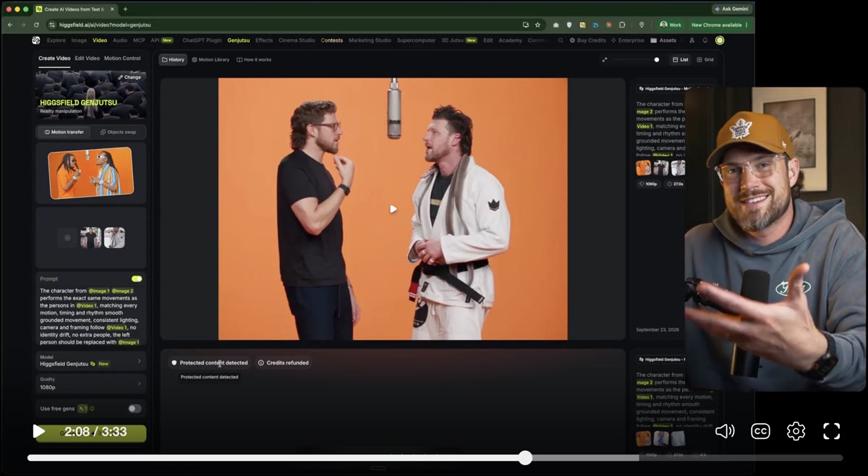Screen dimensions: 868x476
Task: Reload the page with the browser refresh icon
Action: (x=36, y=25)
